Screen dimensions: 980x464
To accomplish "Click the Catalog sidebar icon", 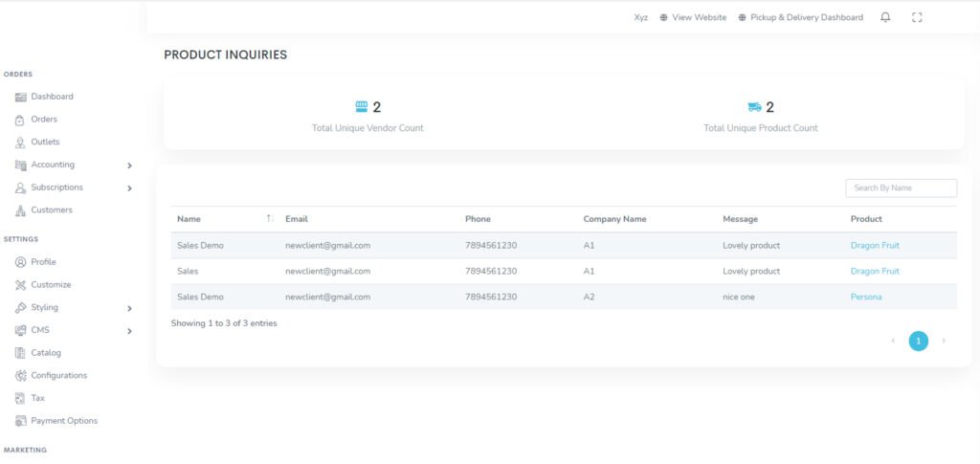I will [x=21, y=353].
